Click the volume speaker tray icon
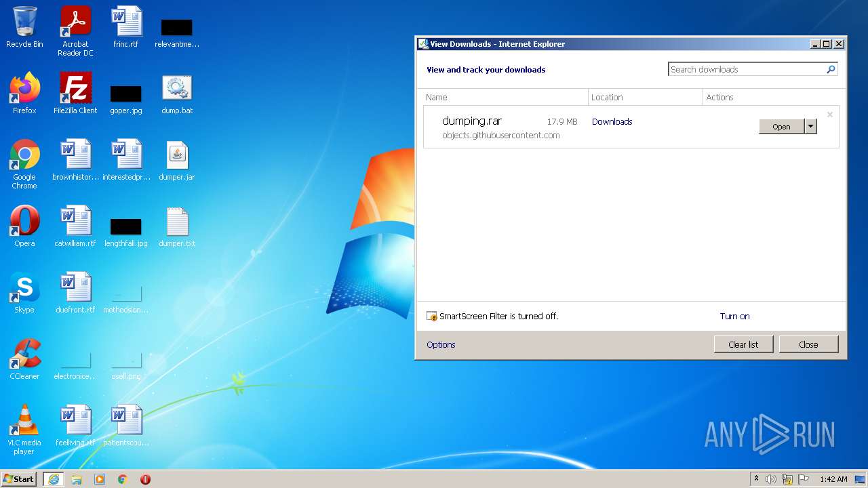Image resolution: width=868 pixels, height=488 pixels. click(x=771, y=479)
